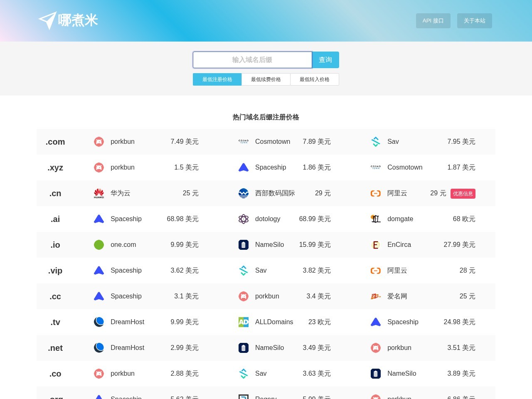Focus the domain suffix input field
This screenshot has width=532, height=399.
[252, 60]
